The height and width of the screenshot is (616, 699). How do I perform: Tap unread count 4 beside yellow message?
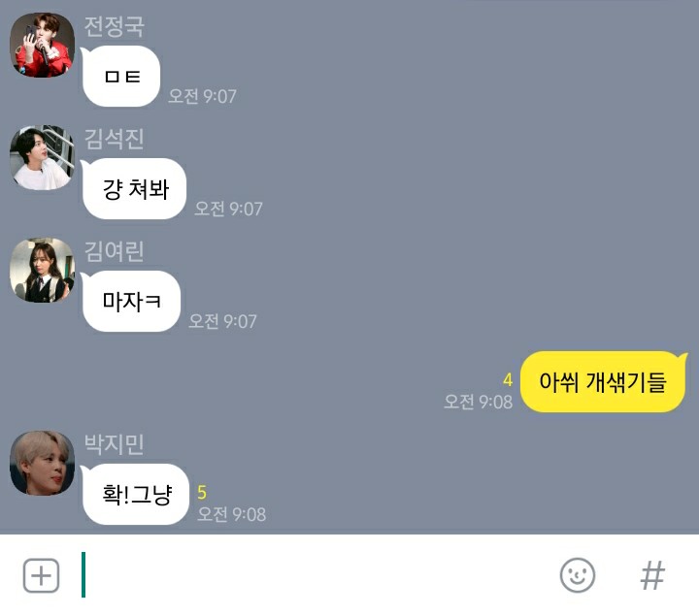508,380
